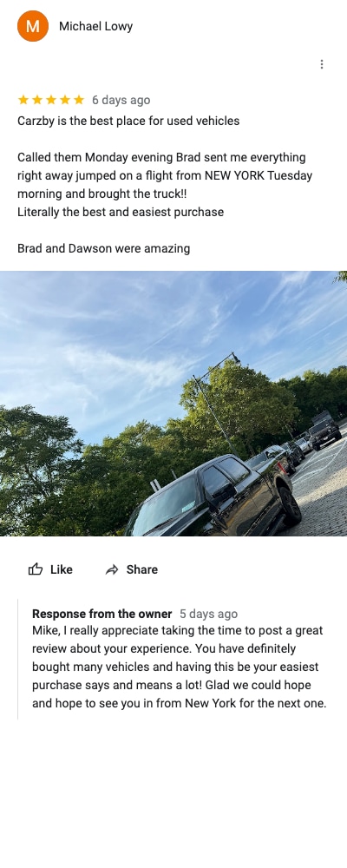Click the thumbs-up Like icon

pyautogui.click(x=36, y=569)
